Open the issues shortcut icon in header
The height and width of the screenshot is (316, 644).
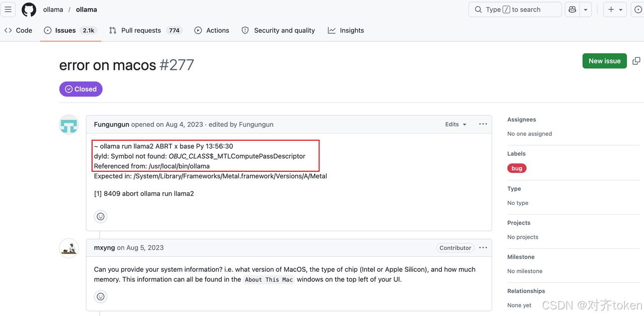point(638,10)
